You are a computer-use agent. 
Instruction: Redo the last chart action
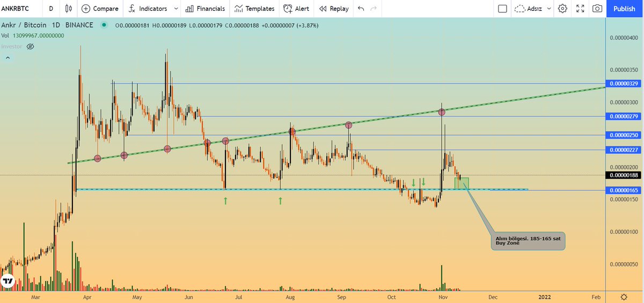[374, 9]
